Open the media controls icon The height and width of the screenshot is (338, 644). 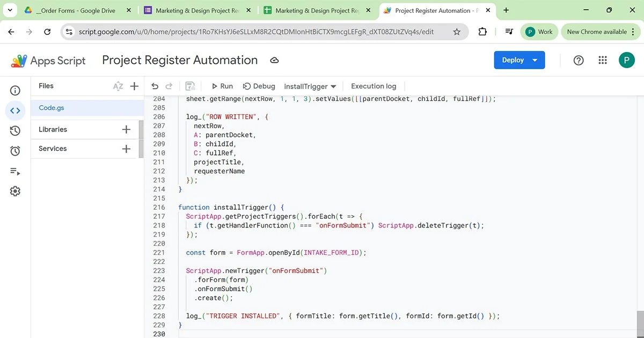509,32
